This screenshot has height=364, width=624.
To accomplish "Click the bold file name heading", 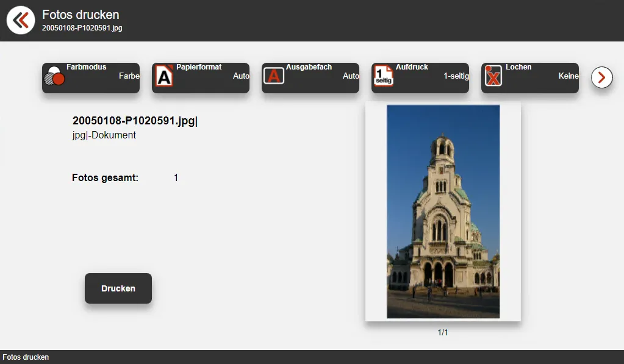I will click(135, 121).
